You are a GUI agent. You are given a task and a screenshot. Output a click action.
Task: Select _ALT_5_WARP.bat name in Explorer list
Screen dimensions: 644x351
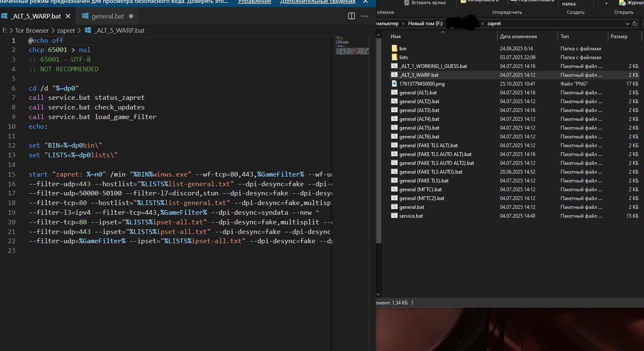coord(419,75)
